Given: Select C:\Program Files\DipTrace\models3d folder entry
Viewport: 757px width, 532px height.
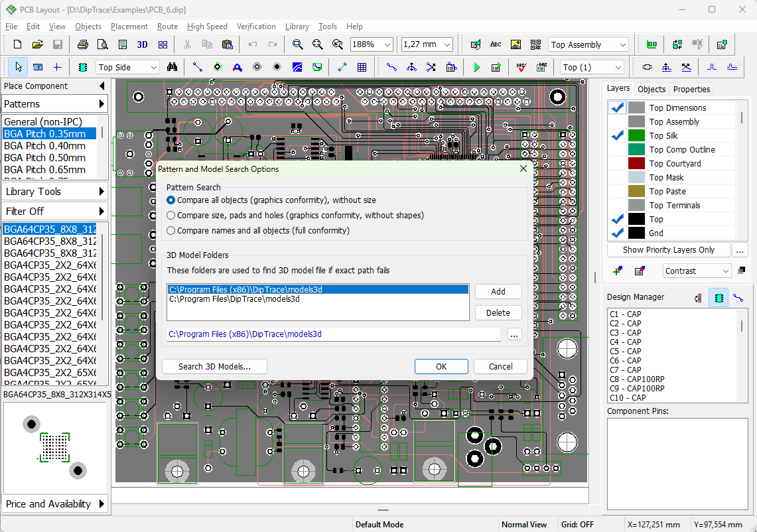Looking at the screenshot, I should pyautogui.click(x=318, y=299).
